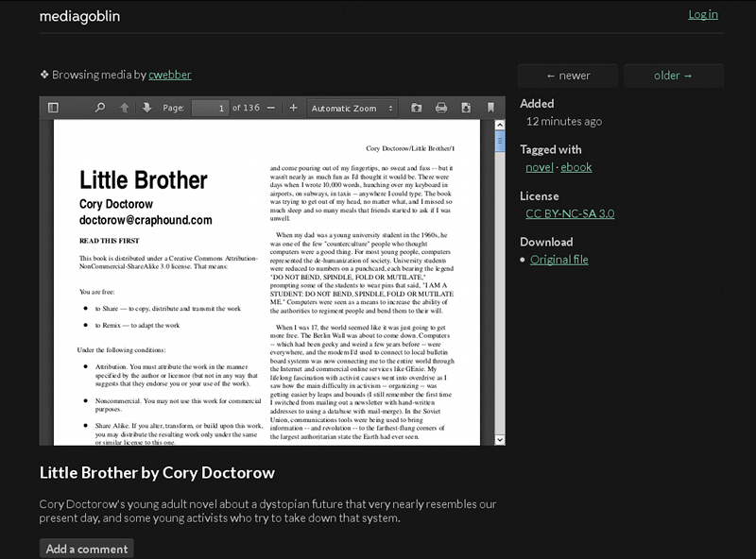The height and width of the screenshot is (559, 756).
Task: Open the Automatic Zoom dropdown
Action: coord(352,108)
